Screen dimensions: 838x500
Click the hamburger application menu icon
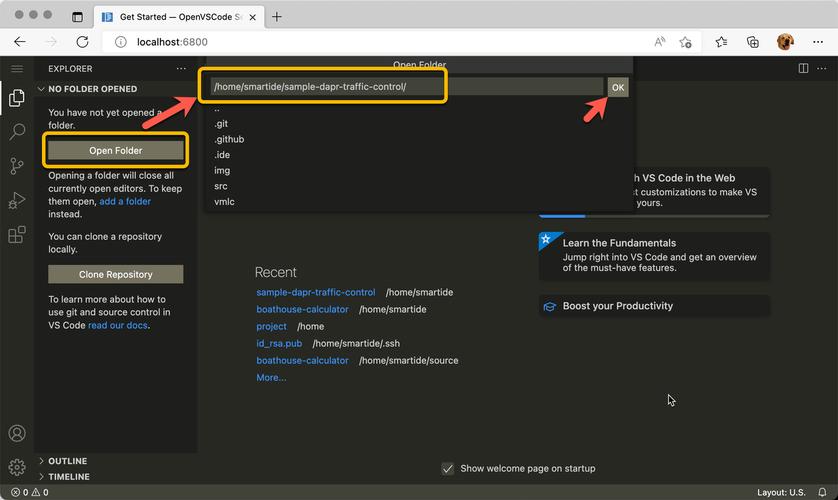[17, 69]
